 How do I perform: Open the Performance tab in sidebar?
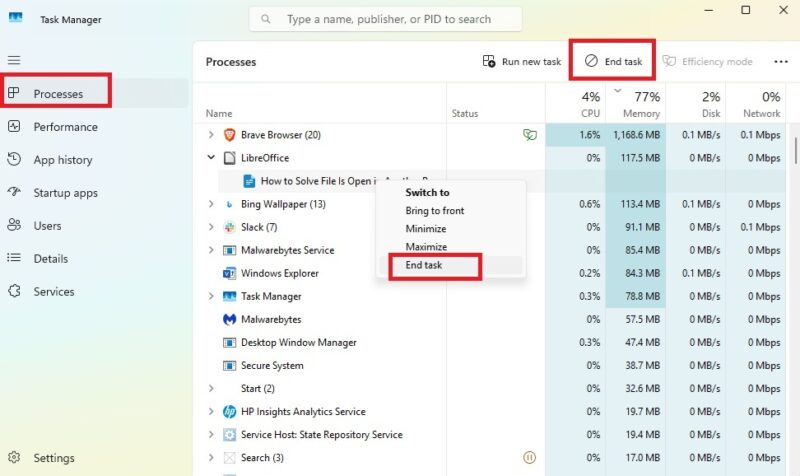click(65, 127)
